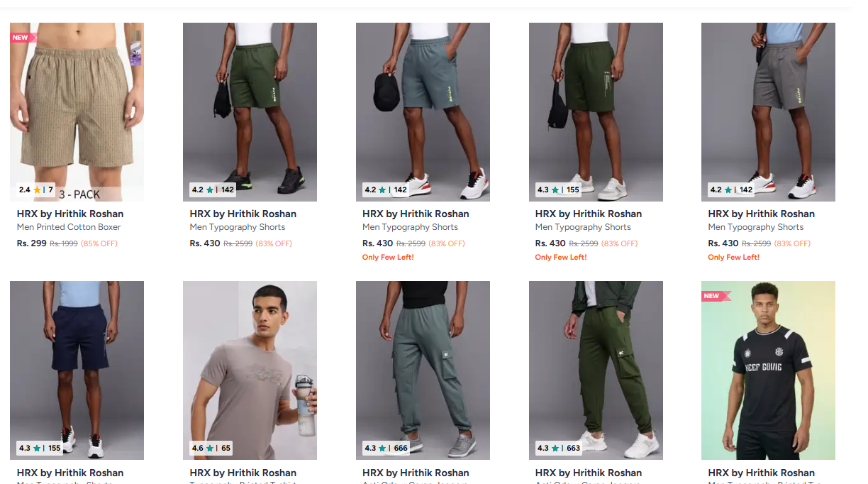Click the 4.3 rating badge showing 666 reviews

(x=386, y=449)
